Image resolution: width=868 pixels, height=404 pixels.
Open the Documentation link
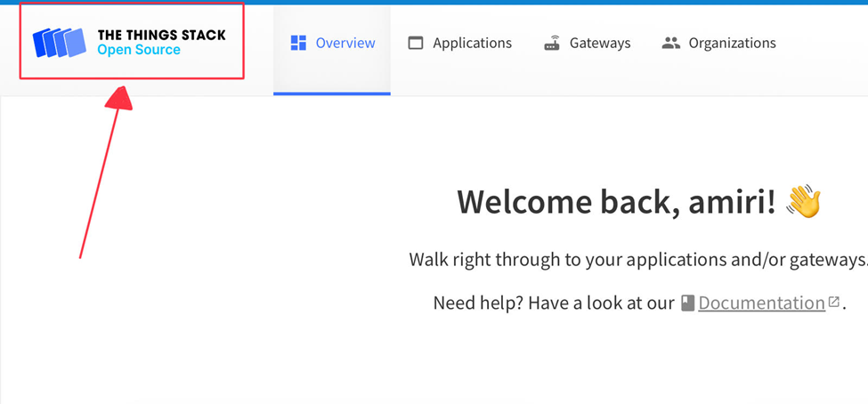[x=762, y=303]
